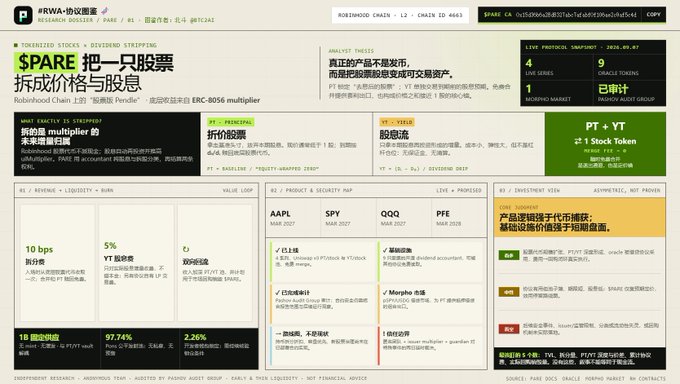This screenshot has height=384, width=680.
Task: Click the 'MERGE FEE = 0' text
Action: pos(605,151)
